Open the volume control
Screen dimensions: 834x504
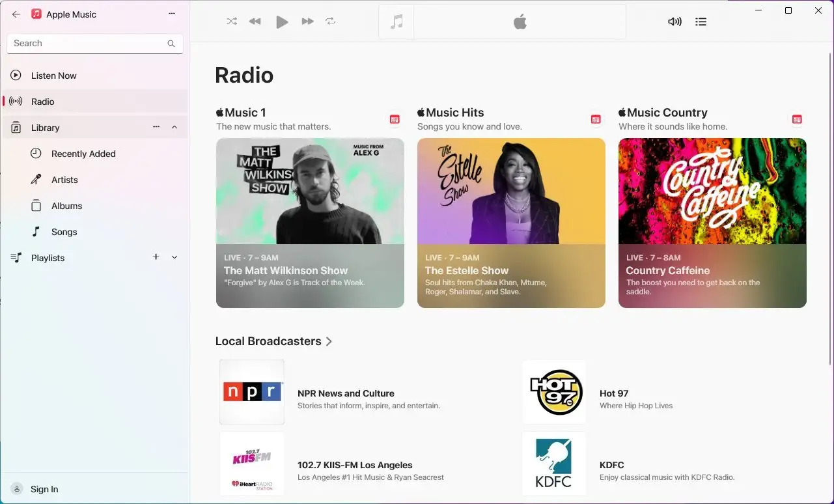pyautogui.click(x=674, y=21)
